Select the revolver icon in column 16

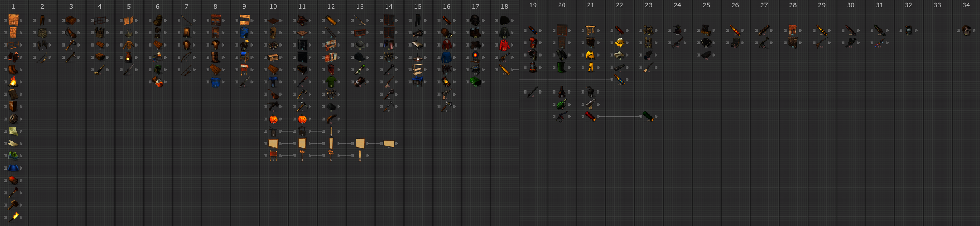[446, 94]
